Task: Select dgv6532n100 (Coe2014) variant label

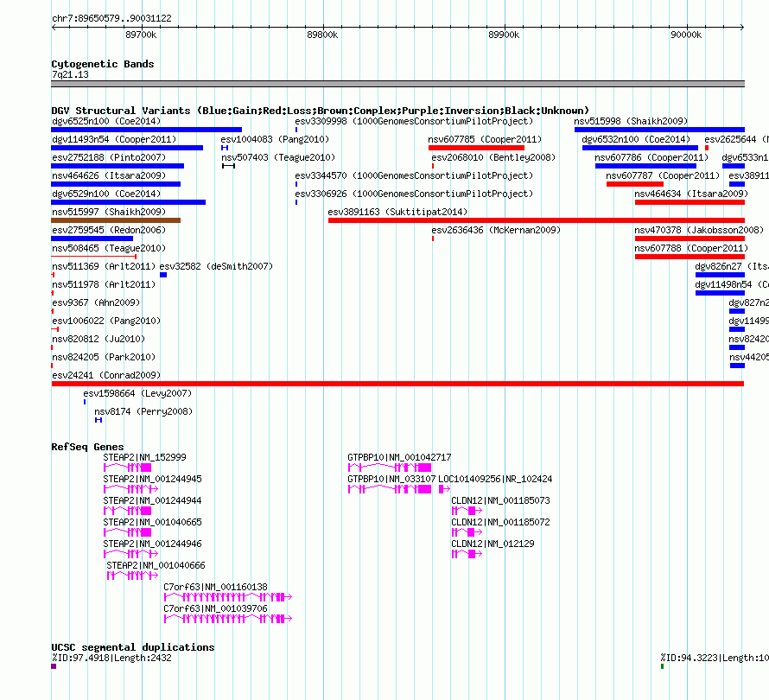Action: click(x=636, y=139)
